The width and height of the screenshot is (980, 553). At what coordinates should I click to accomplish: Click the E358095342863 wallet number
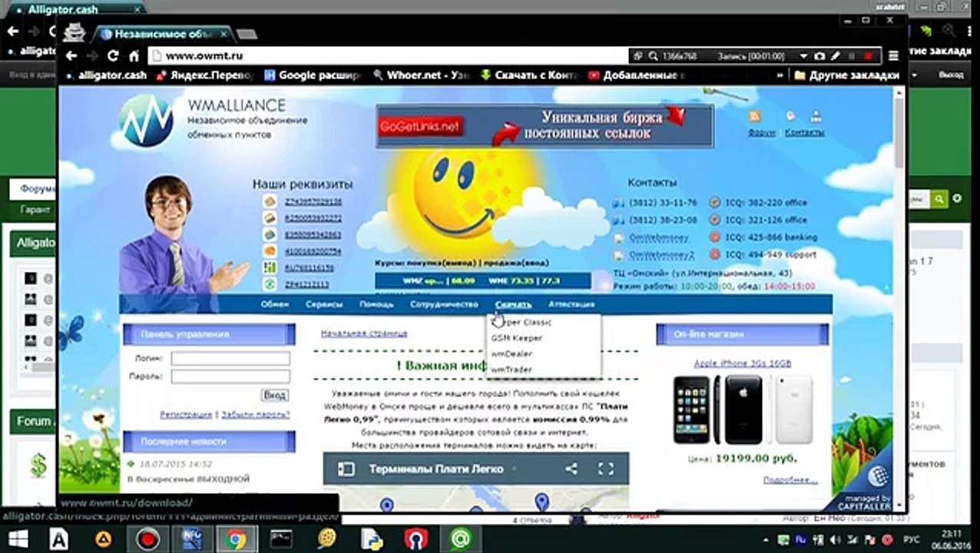(313, 235)
